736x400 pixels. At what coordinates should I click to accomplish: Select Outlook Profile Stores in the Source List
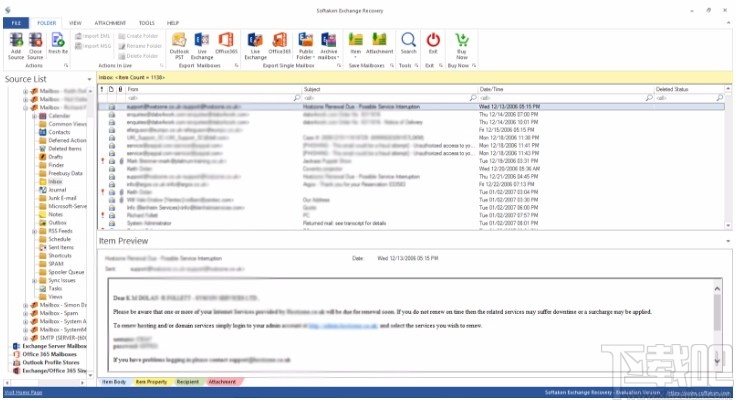(x=51, y=362)
